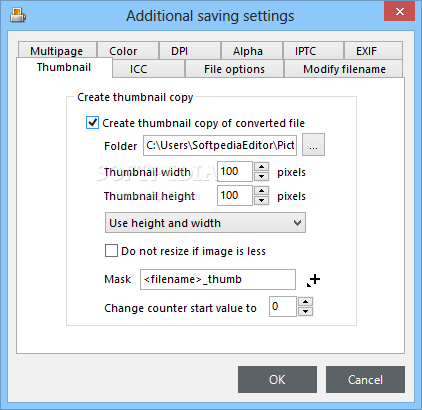Decrease Thumbnail width with down arrow
The height and width of the screenshot is (410, 422).
(262, 176)
